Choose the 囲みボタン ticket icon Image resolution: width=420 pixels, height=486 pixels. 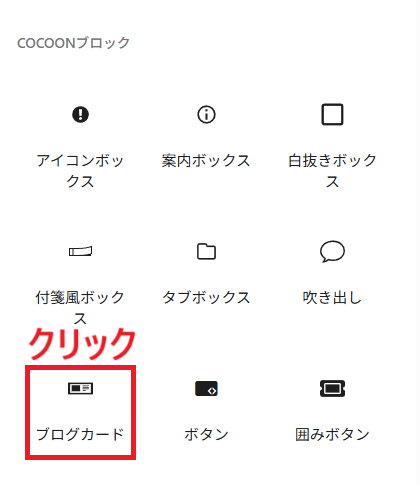point(332,388)
